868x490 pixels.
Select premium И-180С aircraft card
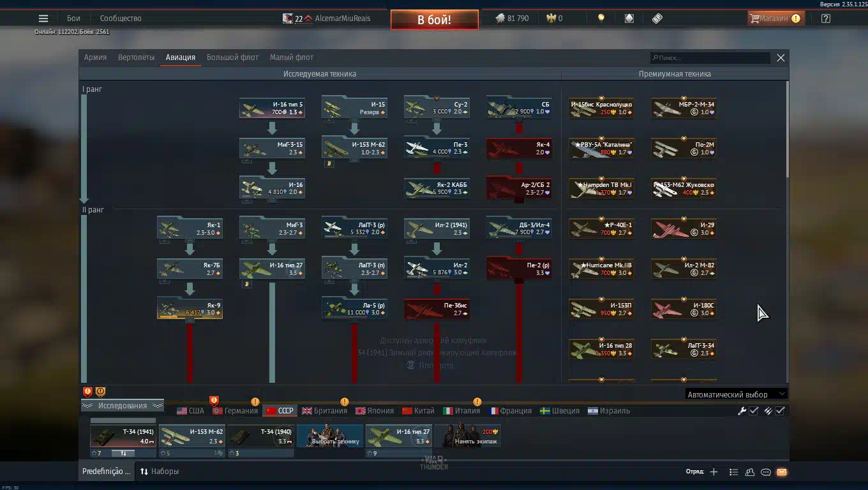click(684, 309)
